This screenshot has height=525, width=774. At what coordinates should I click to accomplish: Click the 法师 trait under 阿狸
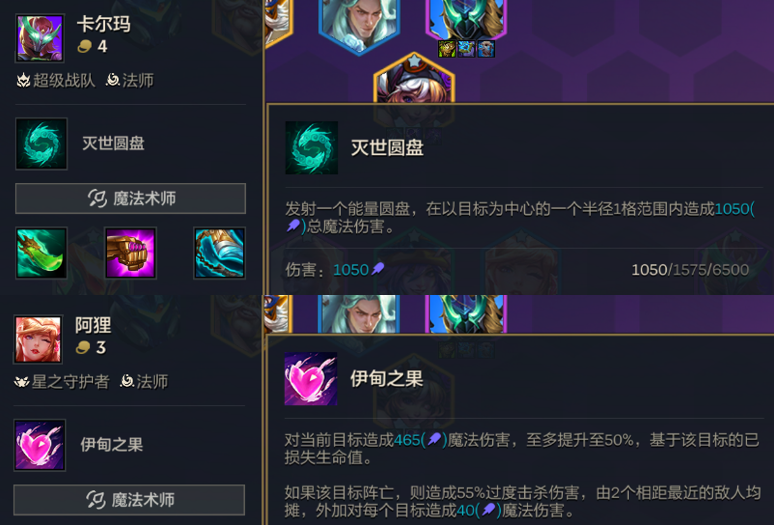pos(144,382)
